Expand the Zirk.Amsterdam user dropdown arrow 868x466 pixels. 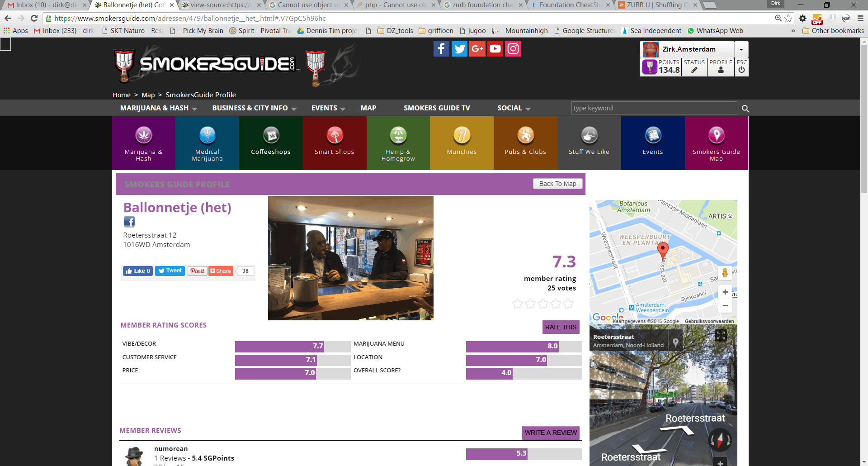(741, 49)
